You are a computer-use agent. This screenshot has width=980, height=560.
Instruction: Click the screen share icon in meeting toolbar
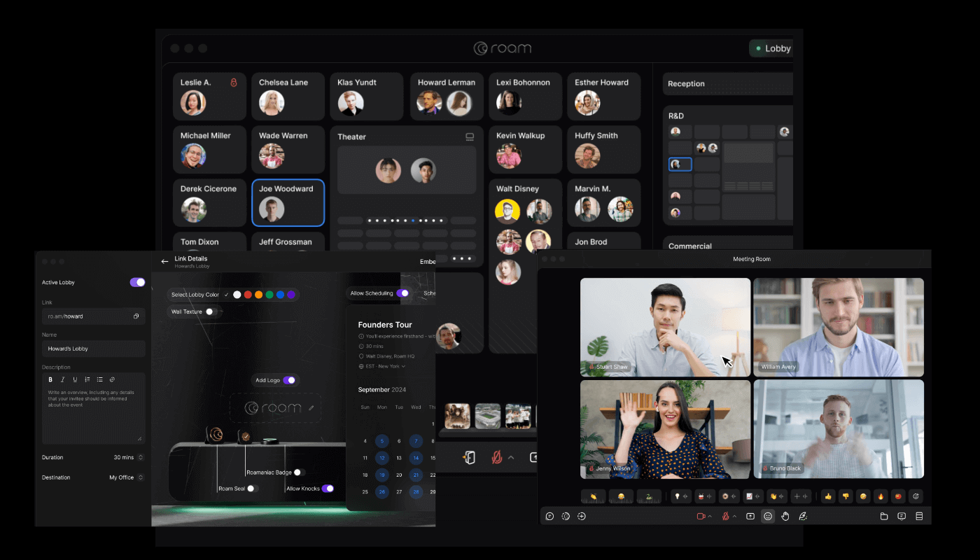750,517
